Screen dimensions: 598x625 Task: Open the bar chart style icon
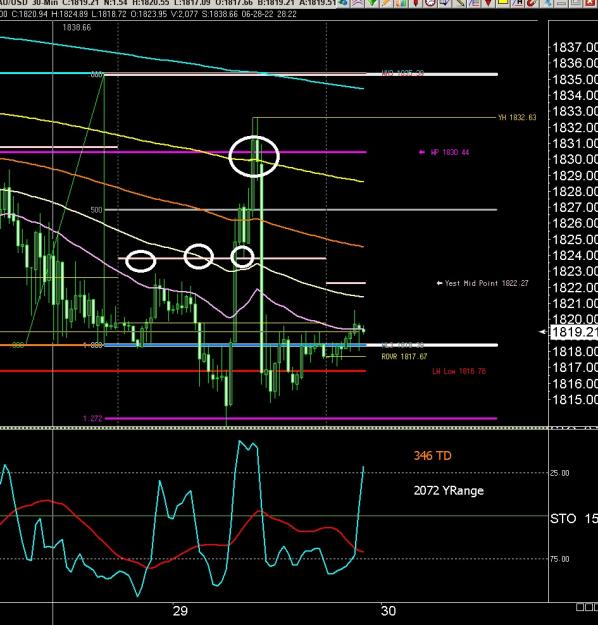pyautogui.click(x=401, y=3)
